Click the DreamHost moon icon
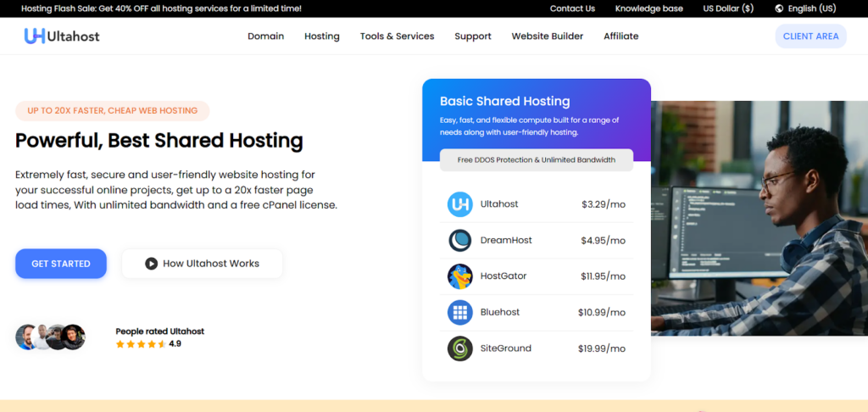 (x=459, y=241)
